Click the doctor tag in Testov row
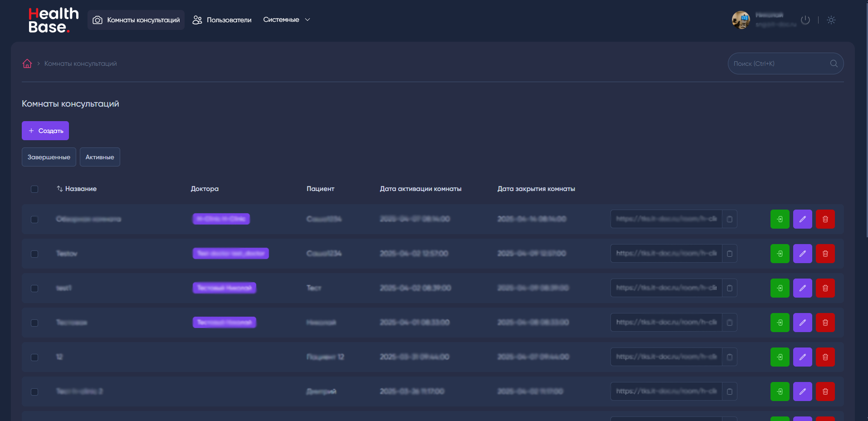868x421 pixels. click(231, 254)
